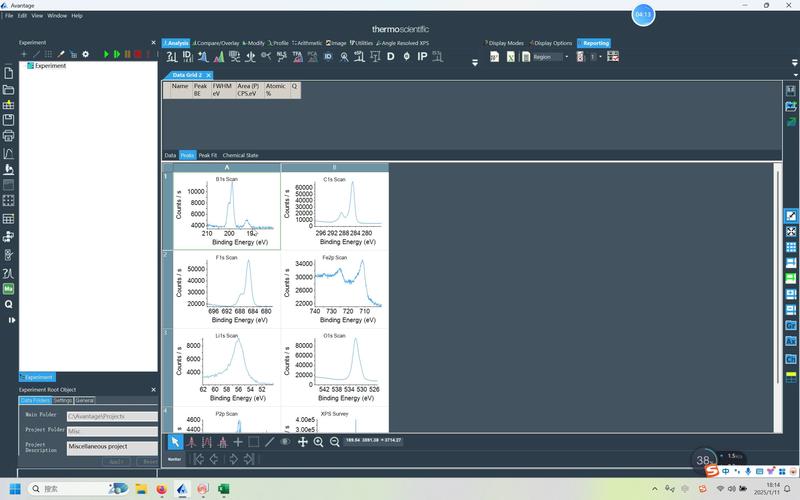Select the microscope icon in left sidebar
800x500 pixels.
tap(8, 169)
